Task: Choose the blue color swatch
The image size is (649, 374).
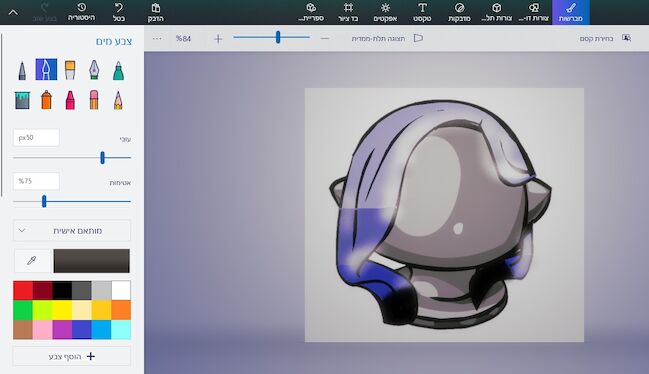Action: pos(101,330)
